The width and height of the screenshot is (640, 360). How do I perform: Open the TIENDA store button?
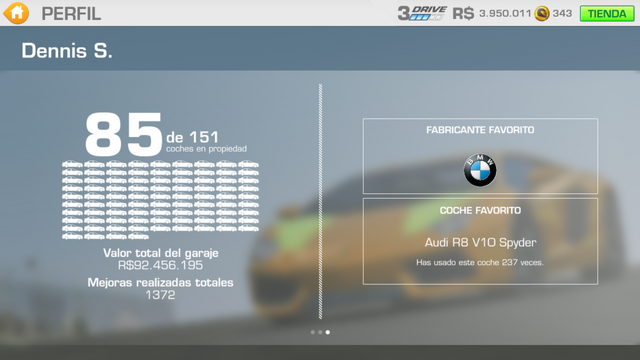click(x=607, y=13)
